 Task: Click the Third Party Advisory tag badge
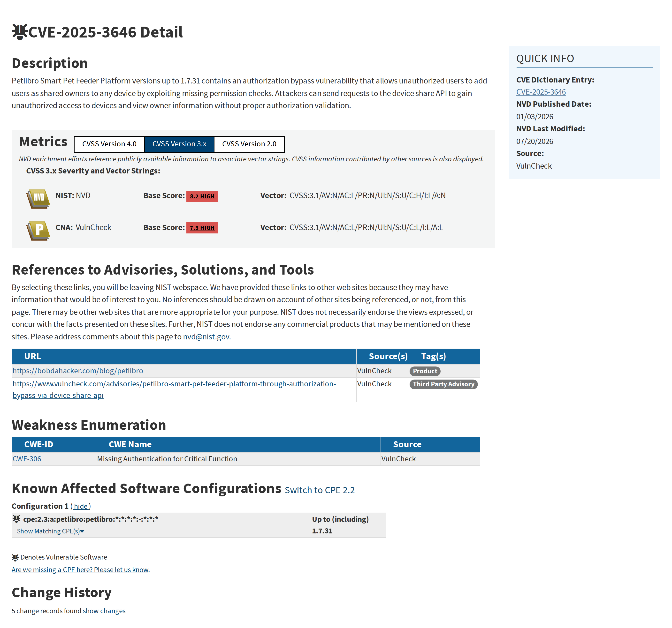coord(443,384)
